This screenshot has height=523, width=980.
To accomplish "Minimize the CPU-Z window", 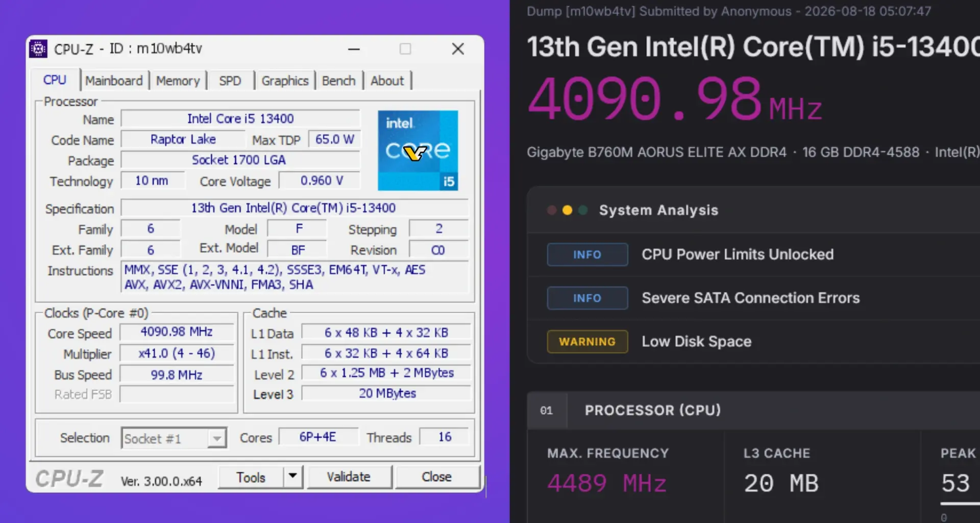I will (354, 49).
